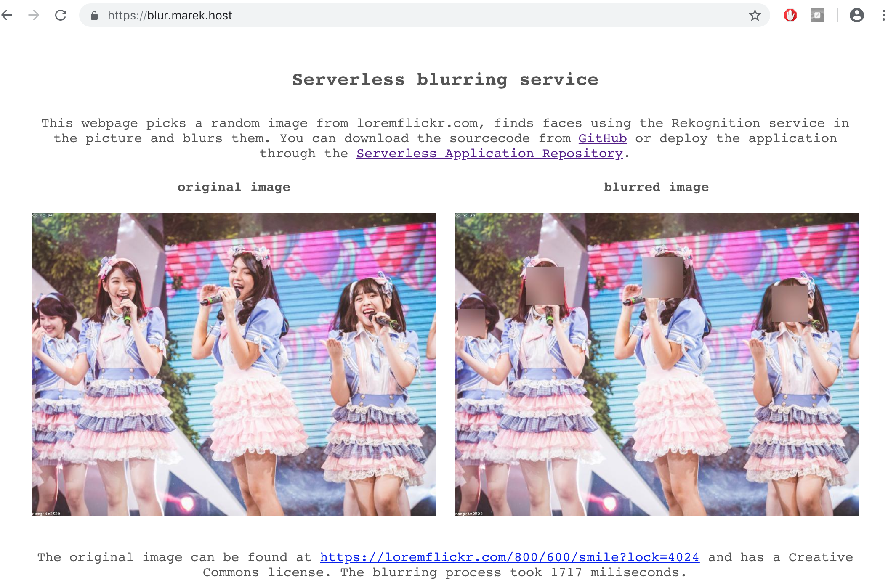Go back to the previous page
Image resolution: width=888 pixels, height=588 pixels.
(7, 16)
